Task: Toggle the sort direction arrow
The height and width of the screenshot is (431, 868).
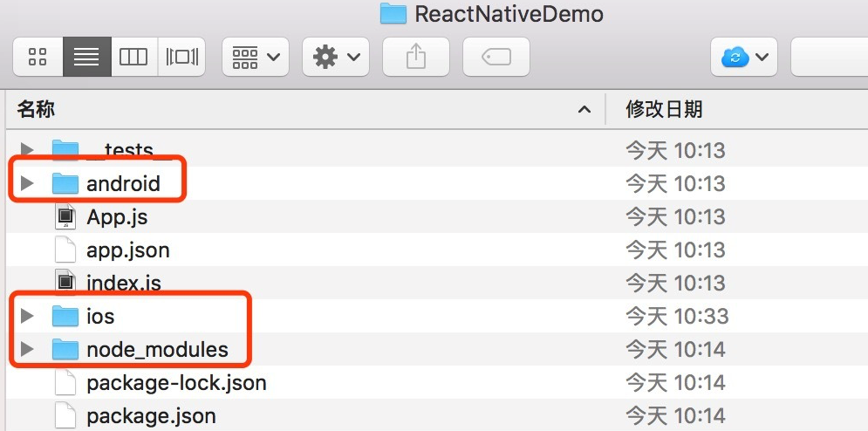Action: (x=584, y=110)
